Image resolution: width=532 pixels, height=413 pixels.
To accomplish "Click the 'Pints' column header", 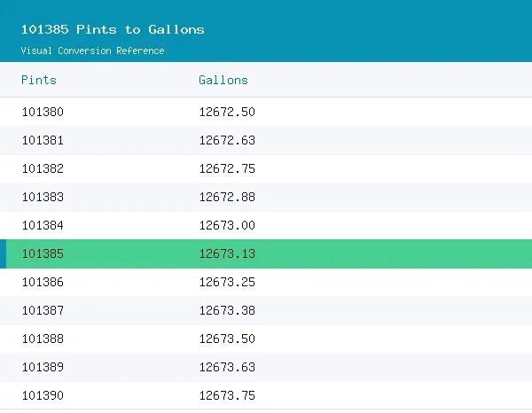I will click(39, 80).
